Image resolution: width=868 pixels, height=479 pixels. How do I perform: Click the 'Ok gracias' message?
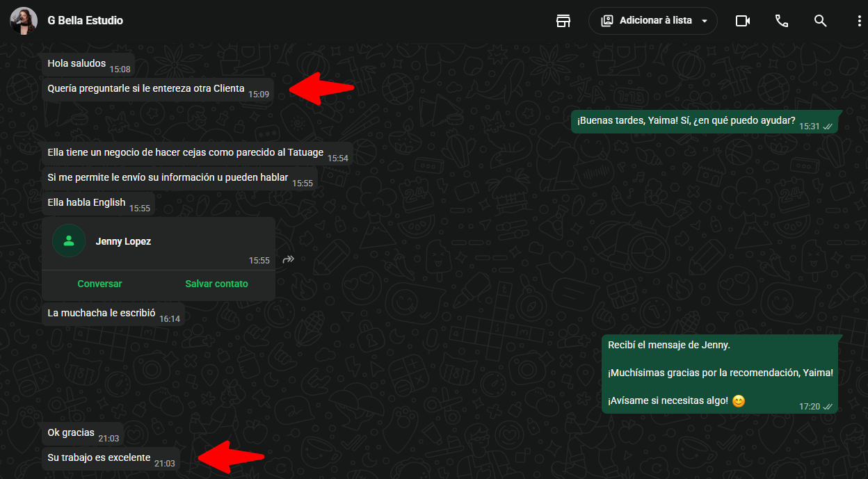[83, 433]
